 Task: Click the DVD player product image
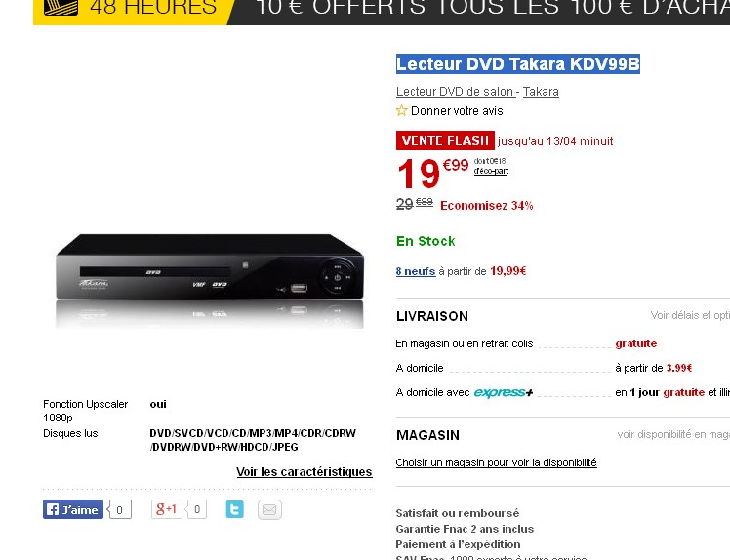[210, 281]
